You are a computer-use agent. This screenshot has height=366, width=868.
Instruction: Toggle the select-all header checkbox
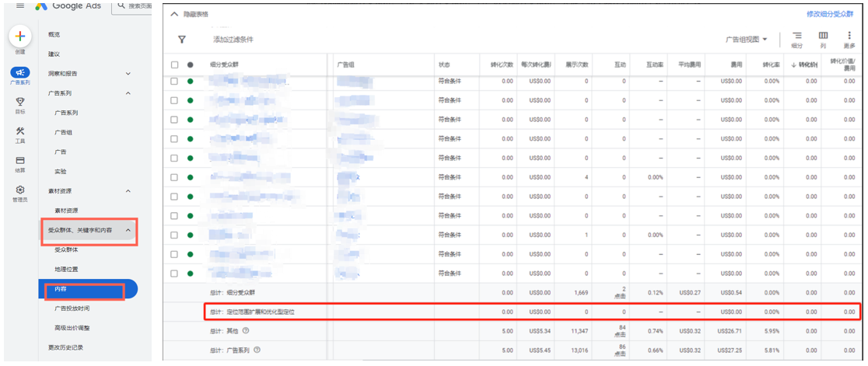click(x=174, y=64)
